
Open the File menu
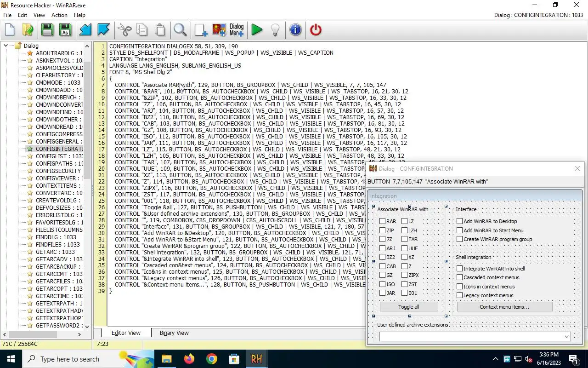[7, 15]
